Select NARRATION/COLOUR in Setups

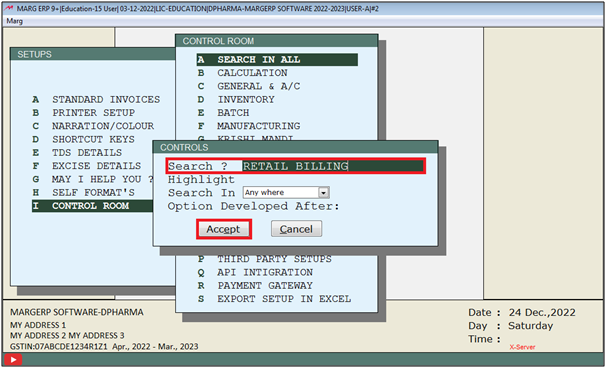pos(103,126)
